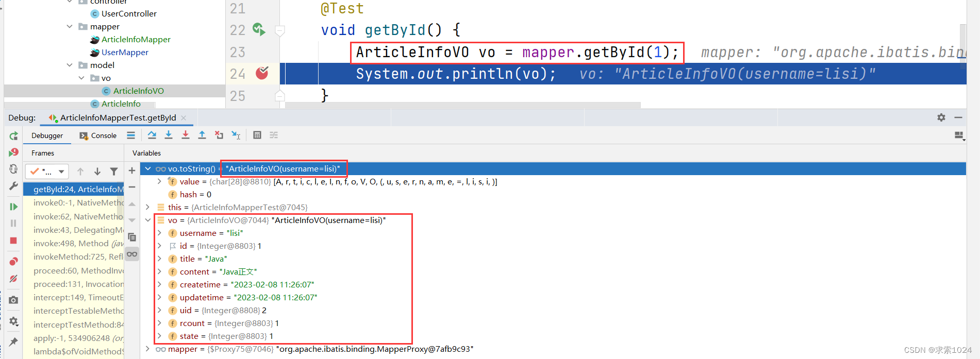Open the View Breakpoints dialog icon
The image size is (980, 359).
click(14, 262)
